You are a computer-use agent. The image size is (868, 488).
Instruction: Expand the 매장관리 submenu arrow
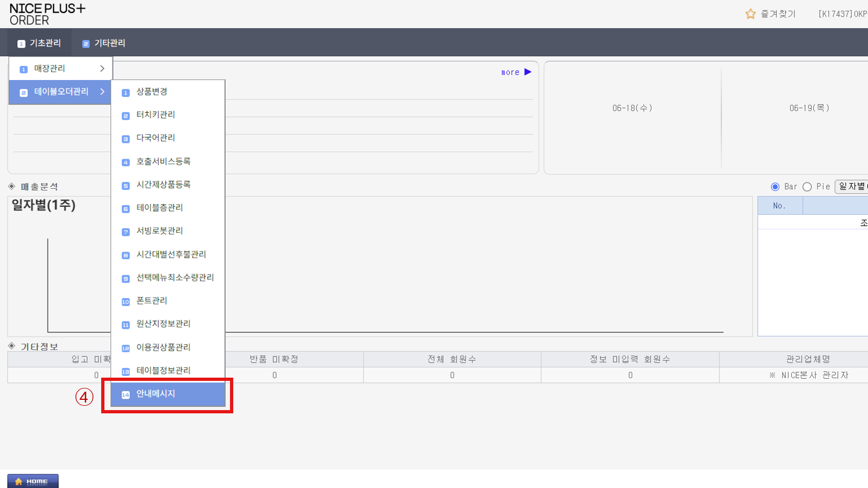point(102,69)
